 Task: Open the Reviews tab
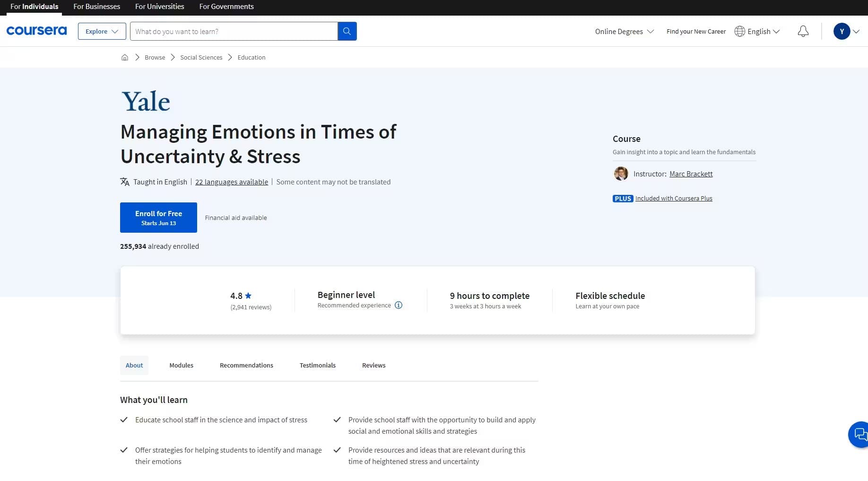tap(374, 365)
